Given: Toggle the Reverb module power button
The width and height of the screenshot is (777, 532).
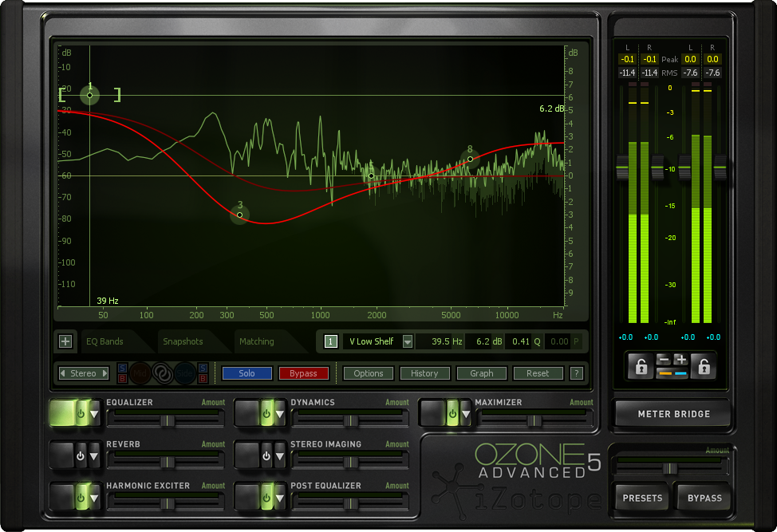Looking at the screenshot, I should (81, 455).
